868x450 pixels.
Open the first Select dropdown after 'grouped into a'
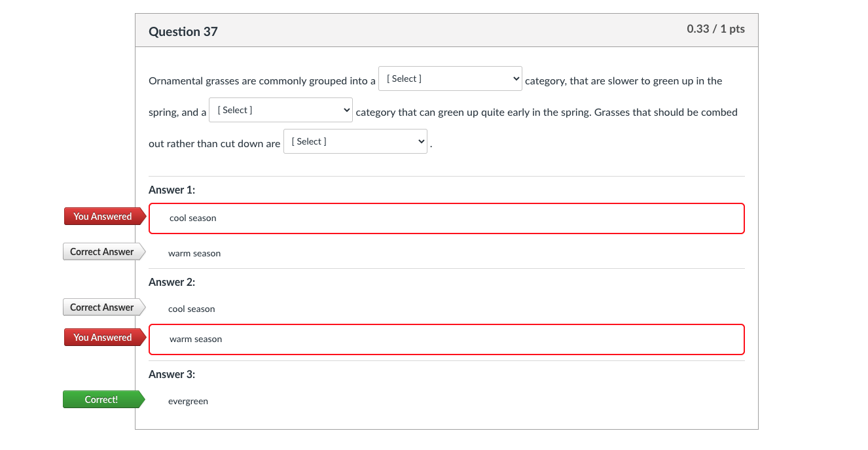[x=450, y=78]
